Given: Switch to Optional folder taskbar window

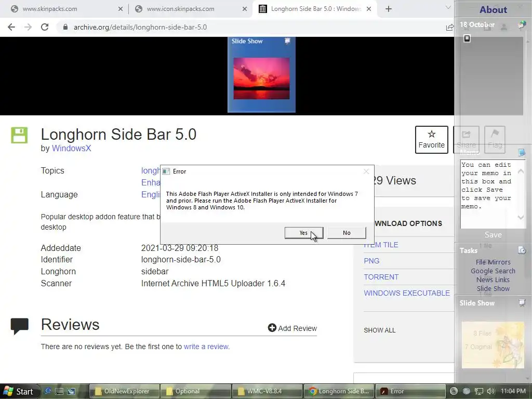Looking at the screenshot, I should 195,391.
